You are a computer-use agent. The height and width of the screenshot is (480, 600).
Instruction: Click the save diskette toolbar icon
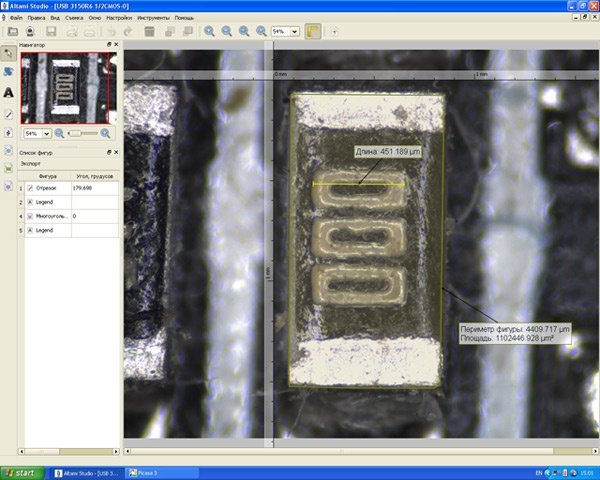50,31
